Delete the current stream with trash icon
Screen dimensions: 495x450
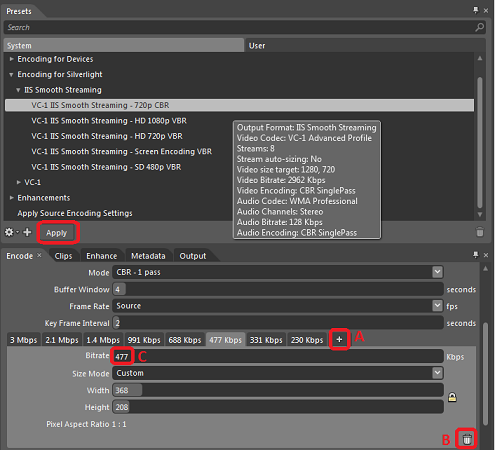point(467,439)
